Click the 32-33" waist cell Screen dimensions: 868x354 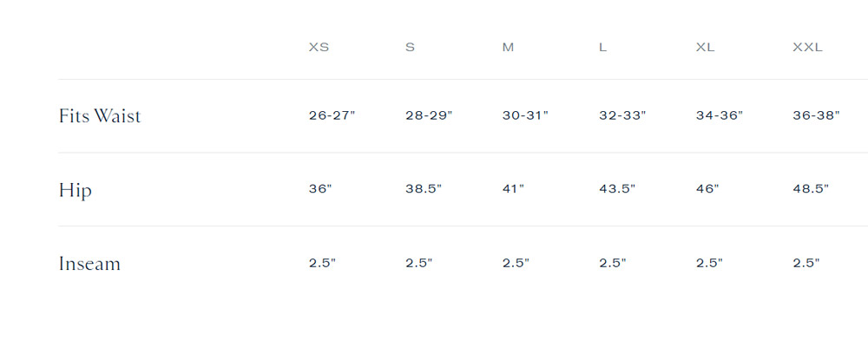(x=622, y=115)
